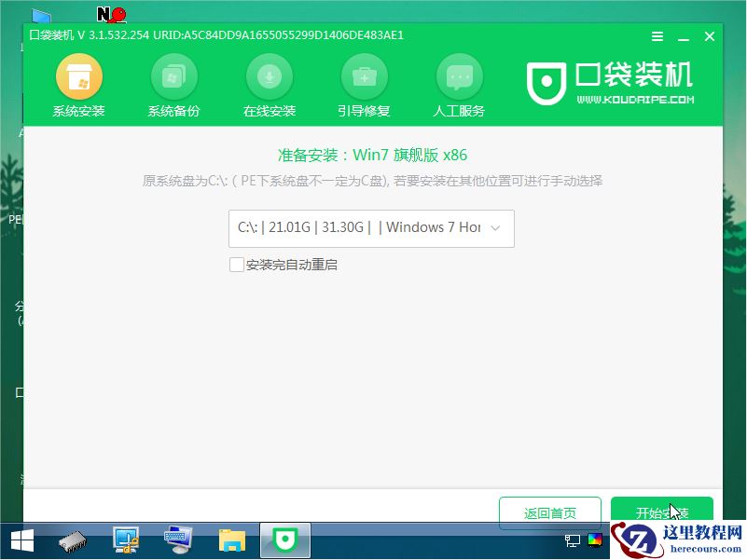Enable 安装完自动重启 auto-restart checkbox
Viewport: 747px width, 560px height.
[237, 265]
